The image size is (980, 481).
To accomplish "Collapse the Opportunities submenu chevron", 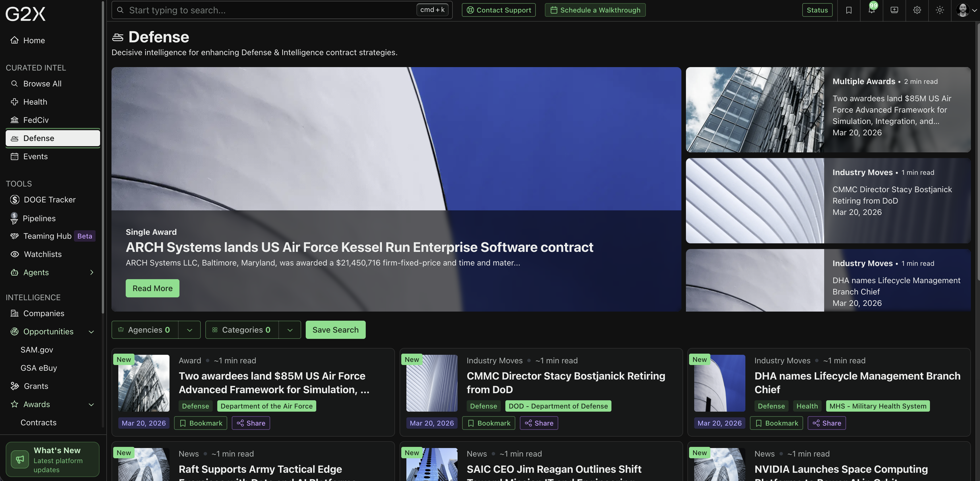I will pyautogui.click(x=91, y=332).
